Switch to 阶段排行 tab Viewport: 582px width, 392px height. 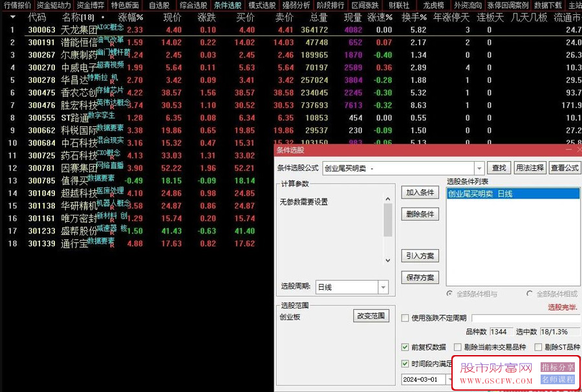330,5
